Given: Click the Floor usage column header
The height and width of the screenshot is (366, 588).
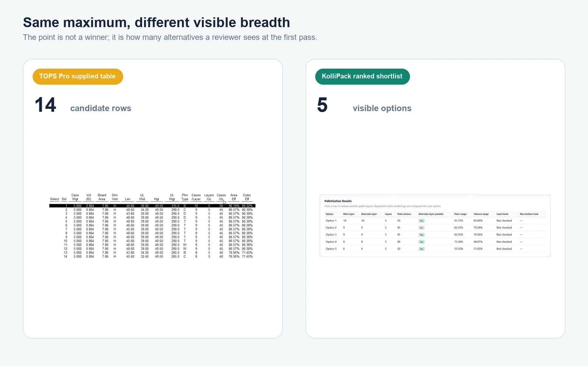Looking at the screenshot, I should point(460,214).
